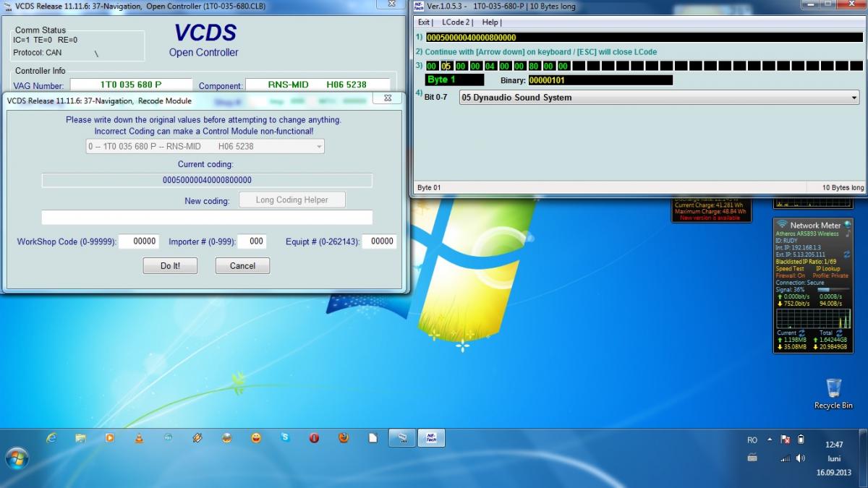Click the Exit menu item
Image resolution: width=868 pixels, height=488 pixels.
coord(425,22)
